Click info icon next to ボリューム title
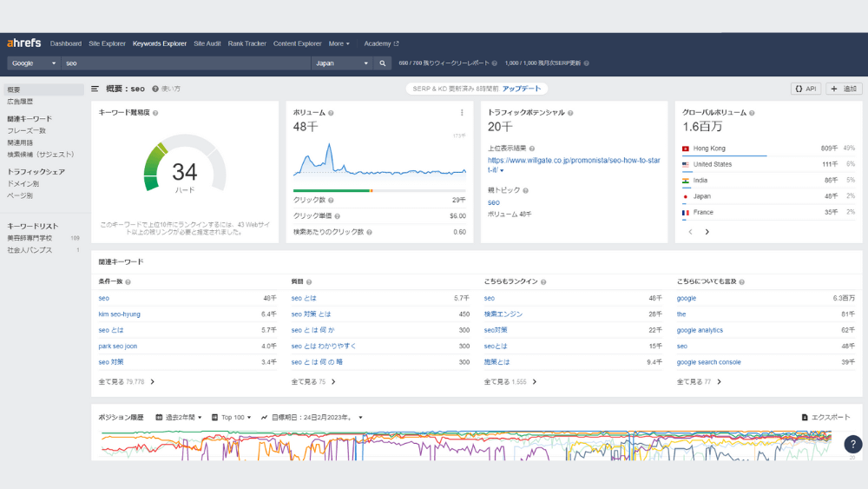This screenshot has height=489, width=868. tap(331, 113)
